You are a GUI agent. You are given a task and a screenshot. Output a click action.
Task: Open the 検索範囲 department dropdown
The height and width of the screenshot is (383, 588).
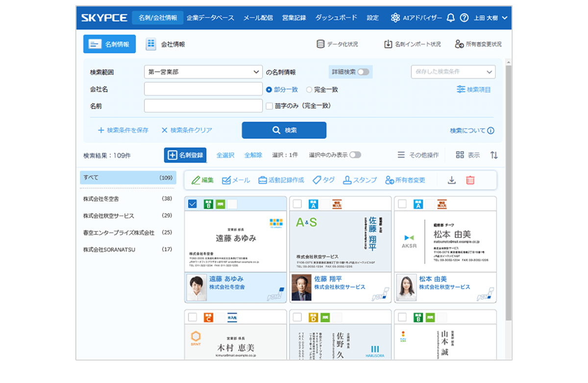pos(203,72)
